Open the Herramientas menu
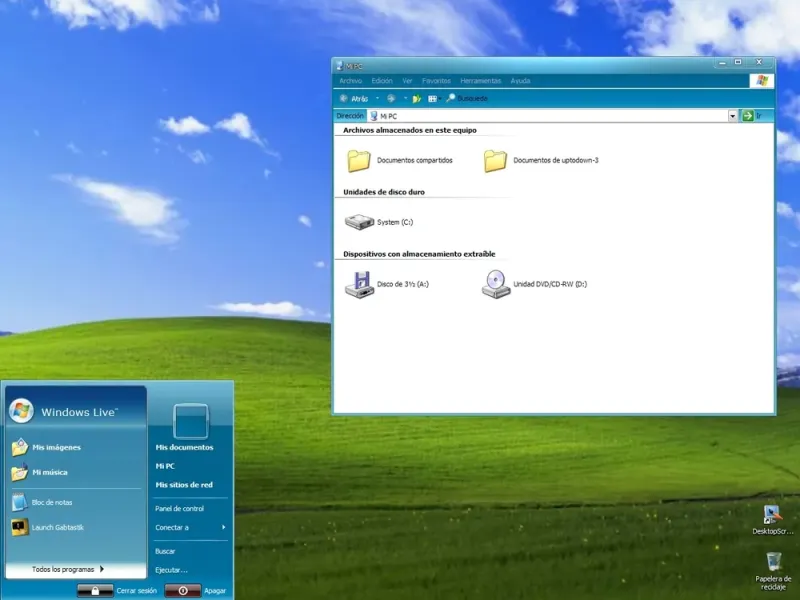 (x=481, y=81)
